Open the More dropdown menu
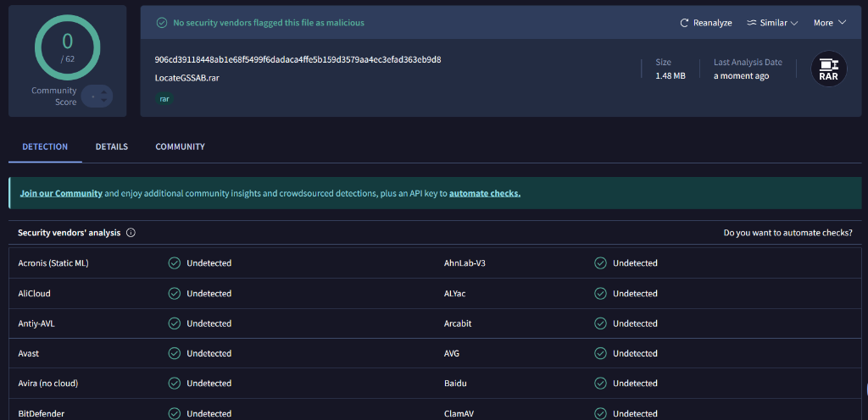The width and height of the screenshot is (868, 420). pyautogui.click(x=830, y=23)
